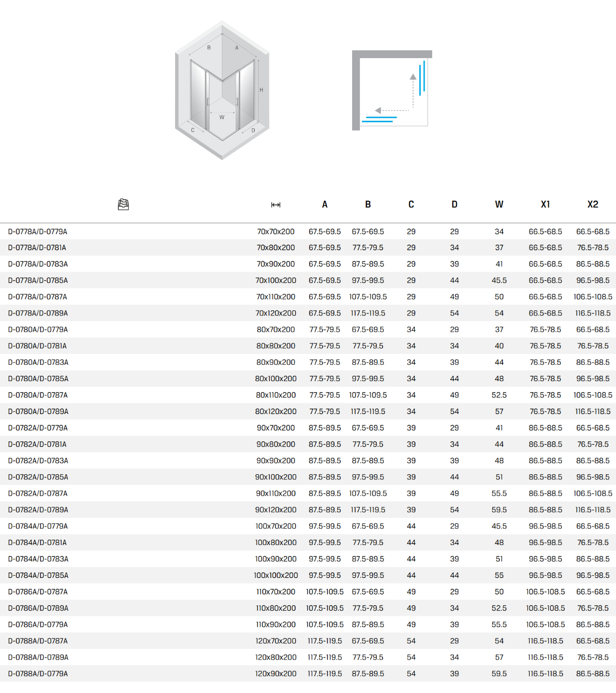Select column header A
This screenshot has width=616, height=693.
pyautogui.click(x=324, y=204)
